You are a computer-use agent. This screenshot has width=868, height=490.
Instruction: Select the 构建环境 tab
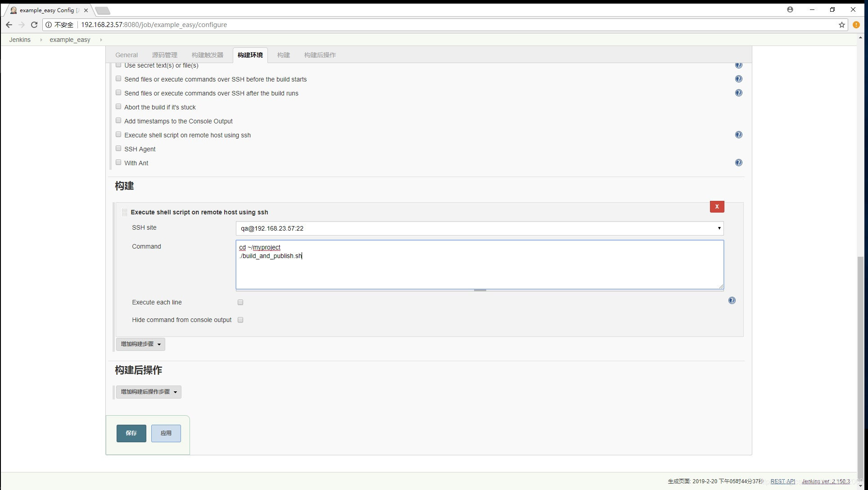(x=250, y=55)
